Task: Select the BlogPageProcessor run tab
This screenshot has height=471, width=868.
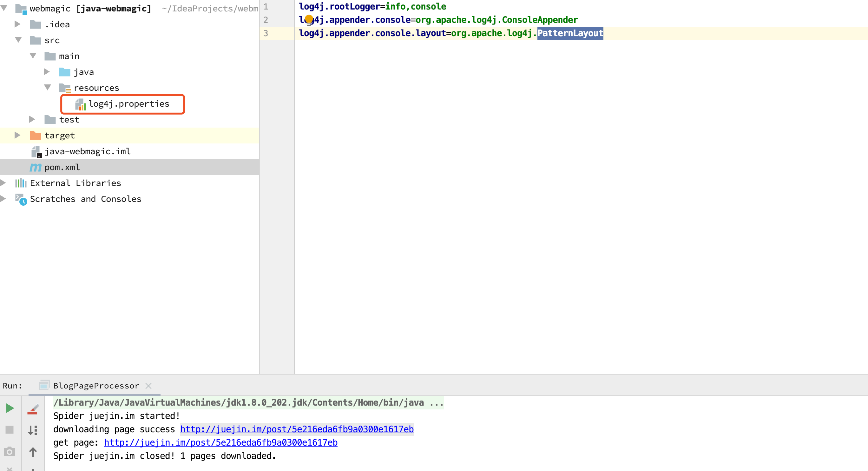Action: point(96,386)
